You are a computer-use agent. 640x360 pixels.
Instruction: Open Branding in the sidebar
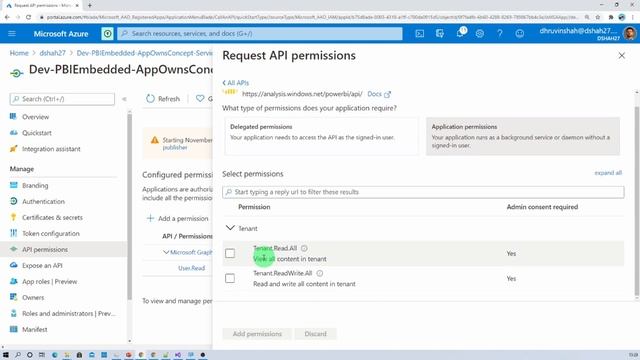(35, 185)
